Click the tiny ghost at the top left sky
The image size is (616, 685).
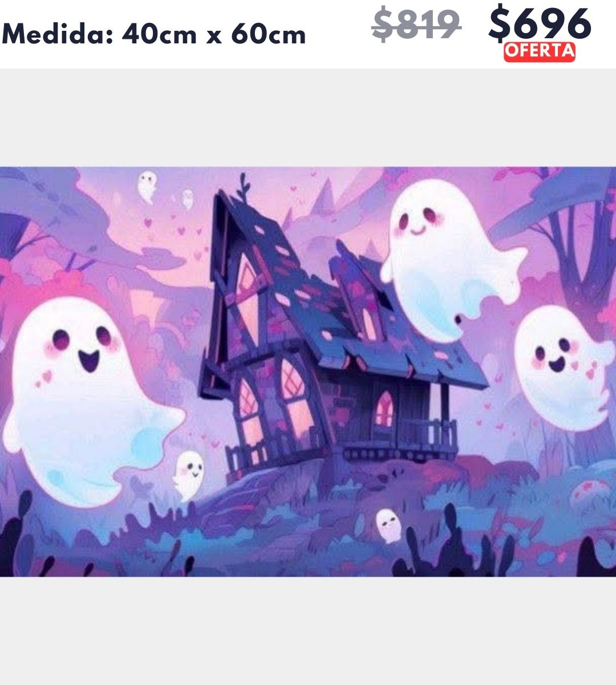(x=147, y=187)
